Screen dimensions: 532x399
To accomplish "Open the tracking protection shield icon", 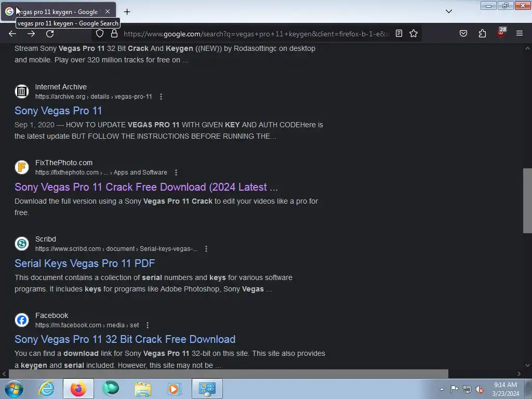I will tap(99, 34).
